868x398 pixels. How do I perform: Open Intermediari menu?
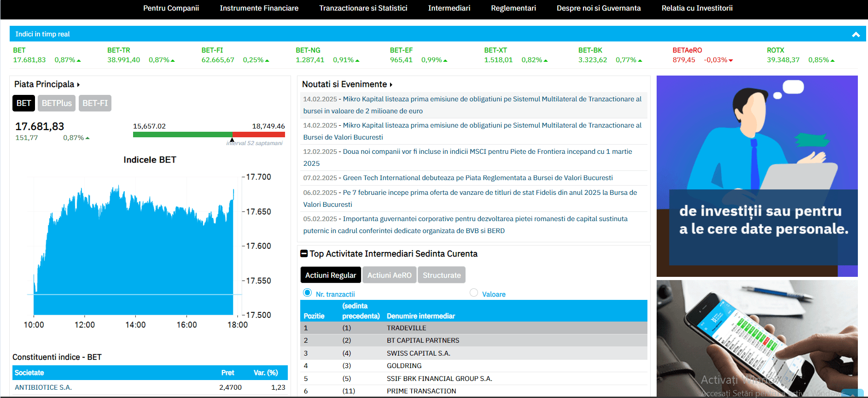point(449,8)
